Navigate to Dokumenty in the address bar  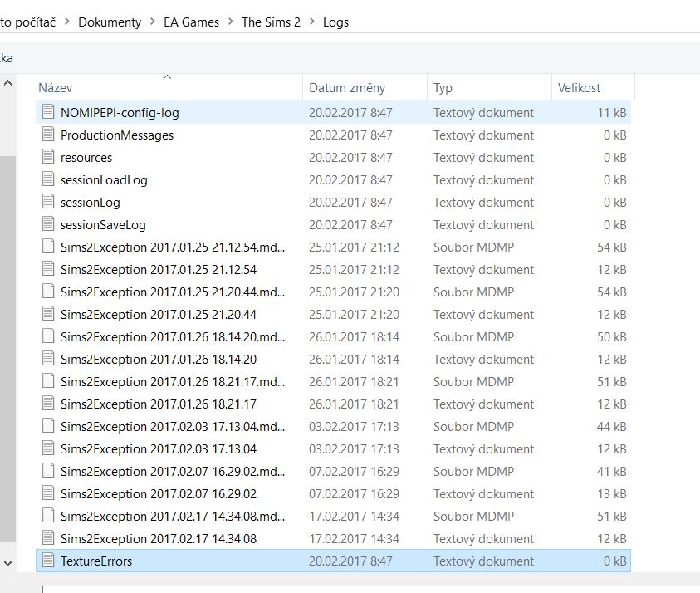[110, 22]
